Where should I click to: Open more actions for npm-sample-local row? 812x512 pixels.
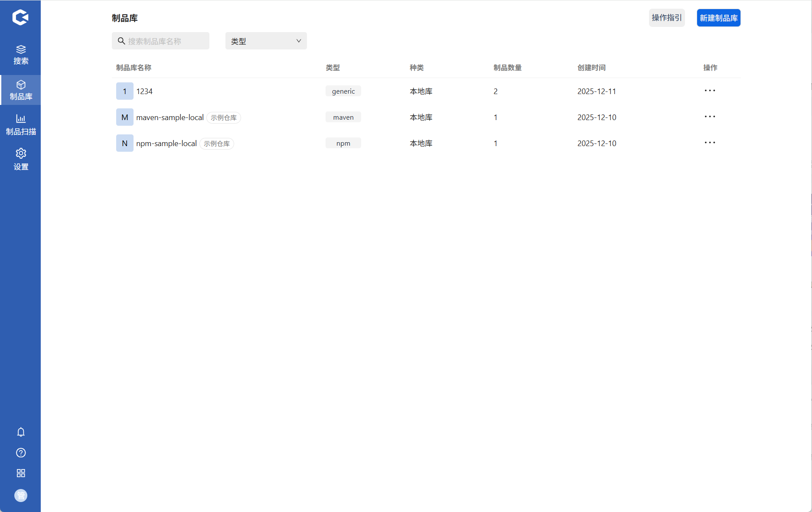(x=710, y=143)
